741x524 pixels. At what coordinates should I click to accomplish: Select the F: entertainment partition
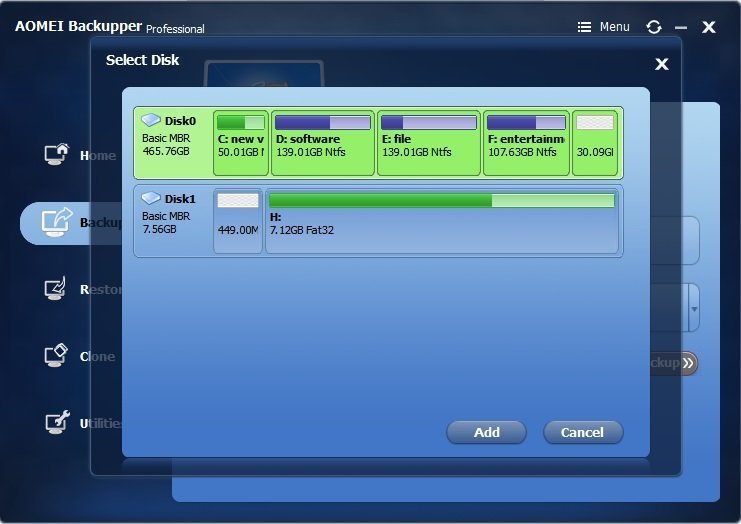[526, 143]
